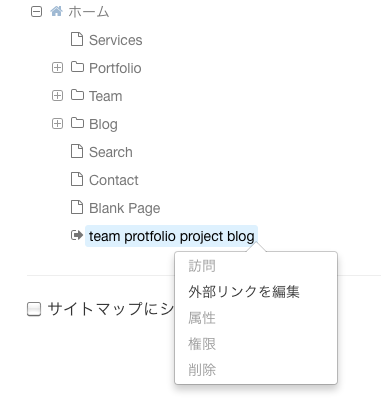Click the Portfolio folder icon
The width and height of the screenshot is (381, 416).
tap(77, 67)
